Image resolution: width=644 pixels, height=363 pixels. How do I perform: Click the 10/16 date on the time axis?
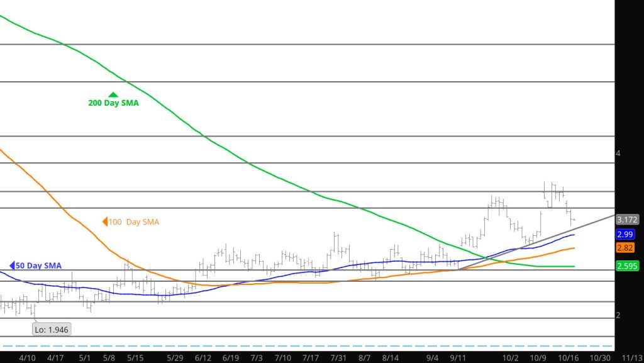coord(569,357)
